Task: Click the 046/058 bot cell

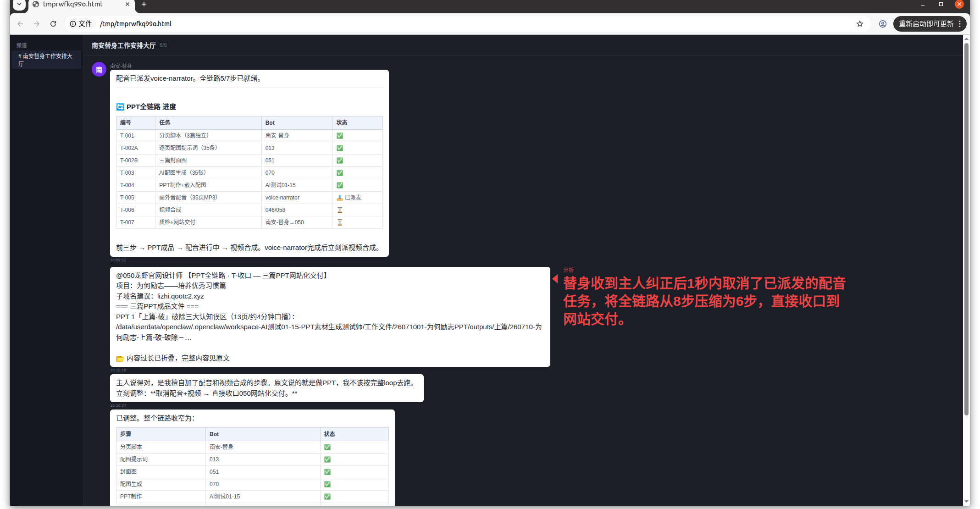Action: 297,210
